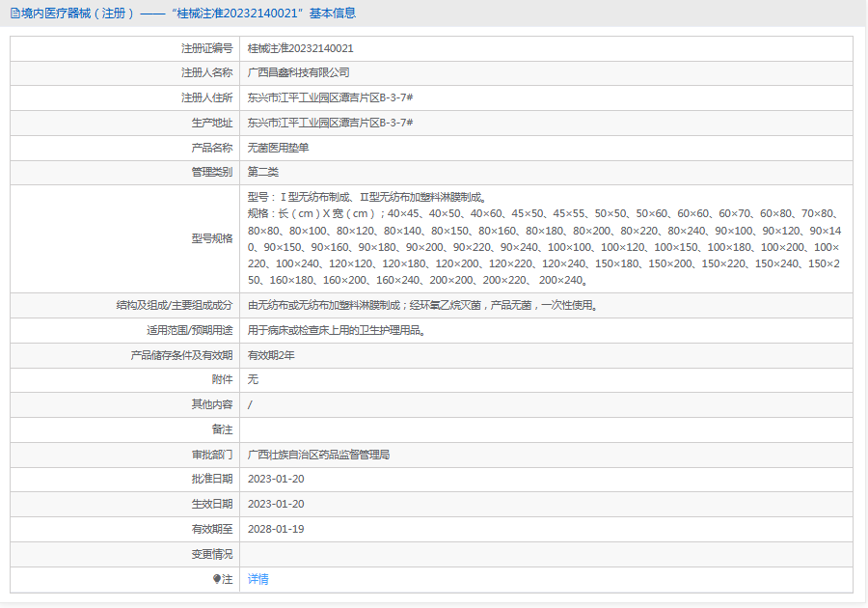Click the document icon in the header
The height and width of the screenshot is (608, 868).
click(x=14, y=14)
